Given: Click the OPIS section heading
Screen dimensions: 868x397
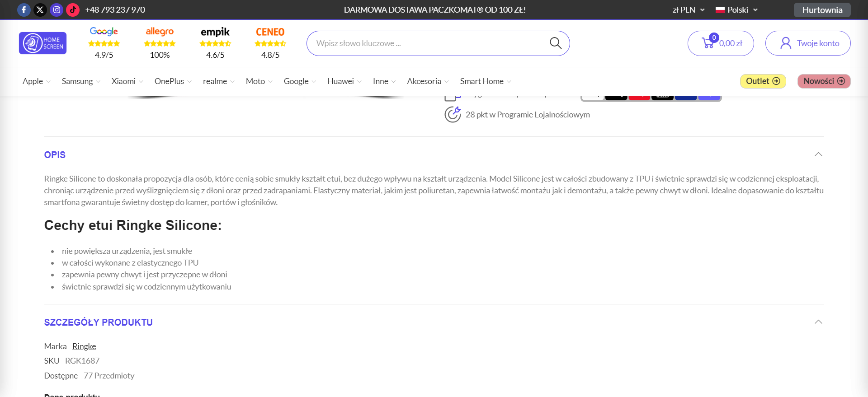Looking at the screenshot, I should click(x=55, y=155).
